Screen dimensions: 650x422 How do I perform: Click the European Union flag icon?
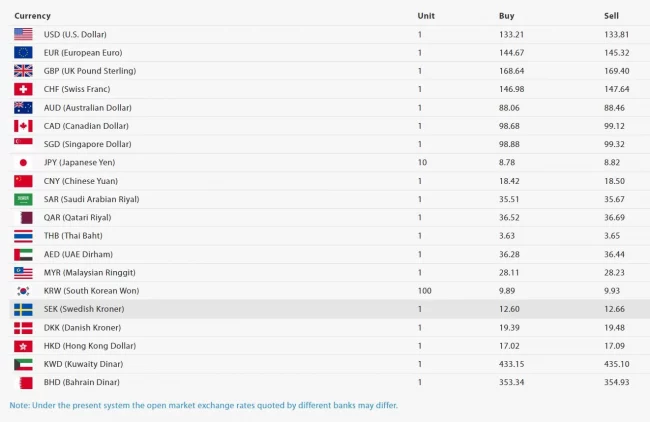(x=23, y=52)
